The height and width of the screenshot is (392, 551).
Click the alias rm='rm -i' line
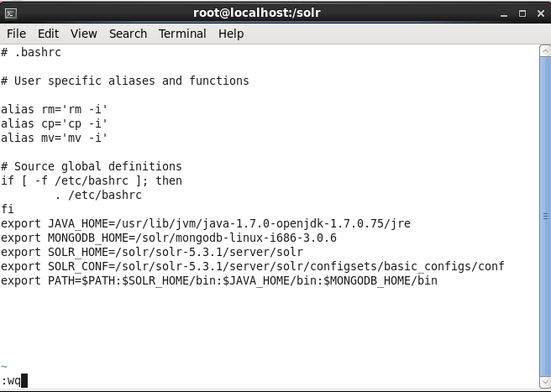54,109
